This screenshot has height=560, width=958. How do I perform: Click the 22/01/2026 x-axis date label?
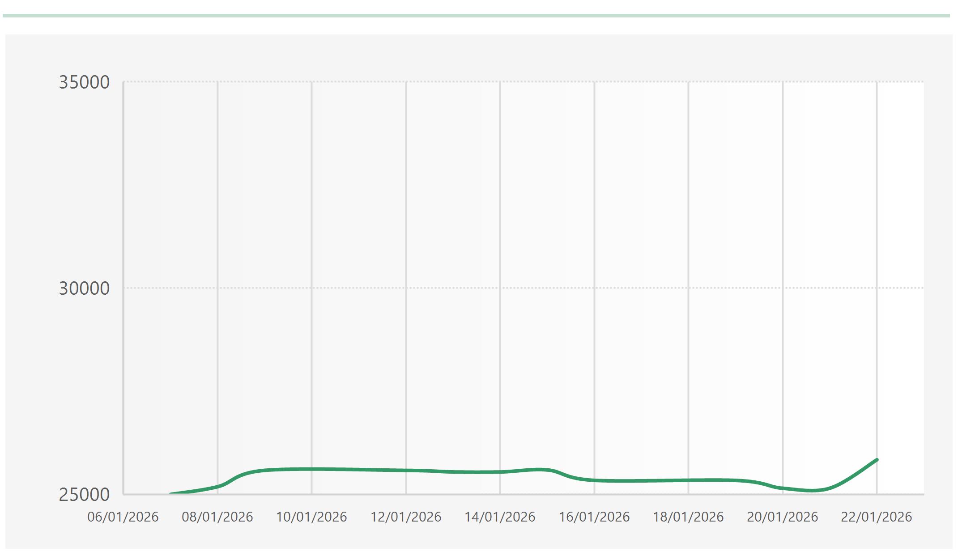[x=877, y=517]
